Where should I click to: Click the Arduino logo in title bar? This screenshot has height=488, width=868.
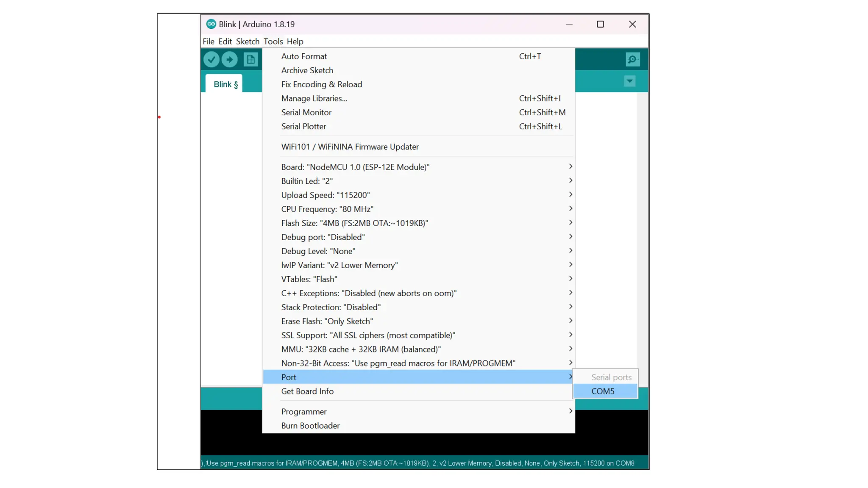point(211,24)
